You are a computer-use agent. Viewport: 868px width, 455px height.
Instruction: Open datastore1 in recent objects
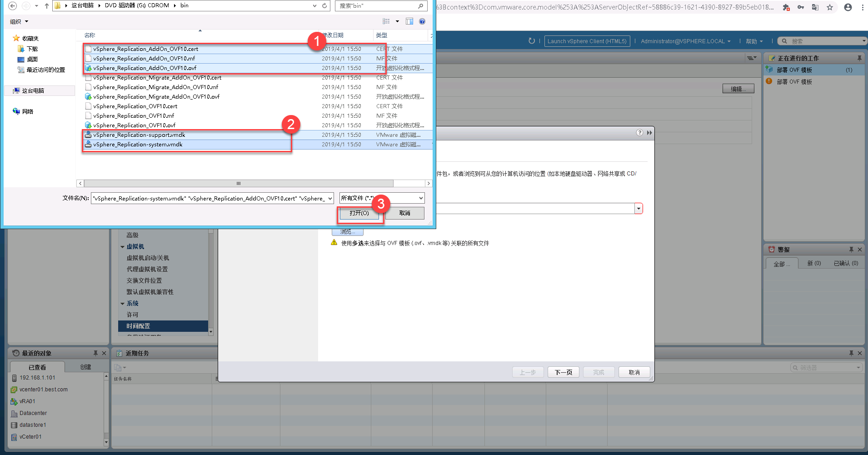[33, 425]
